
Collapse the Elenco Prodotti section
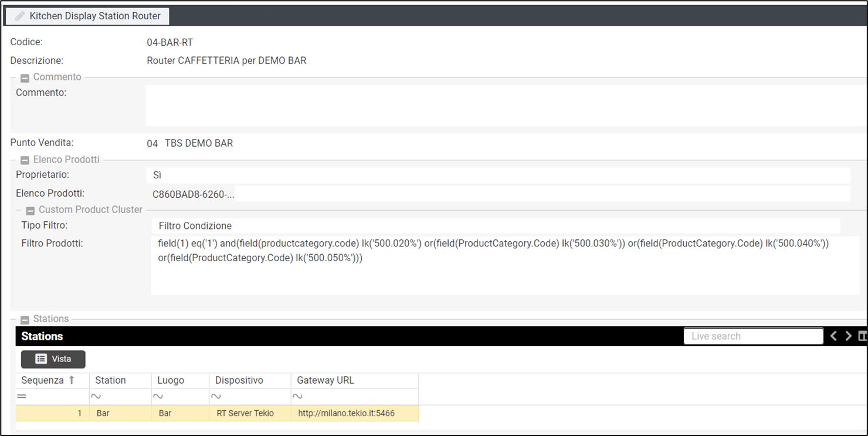(x=25, y=160)
